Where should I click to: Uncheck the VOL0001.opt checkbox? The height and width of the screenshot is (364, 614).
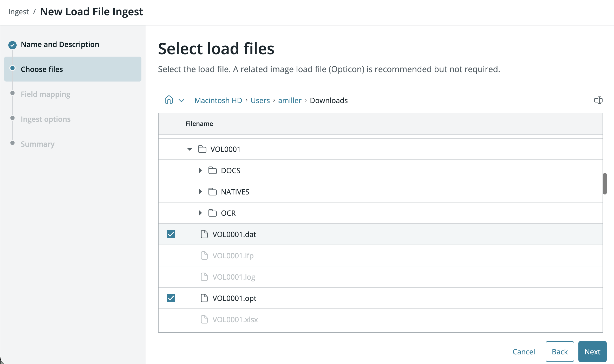click(x=171, y=298)
